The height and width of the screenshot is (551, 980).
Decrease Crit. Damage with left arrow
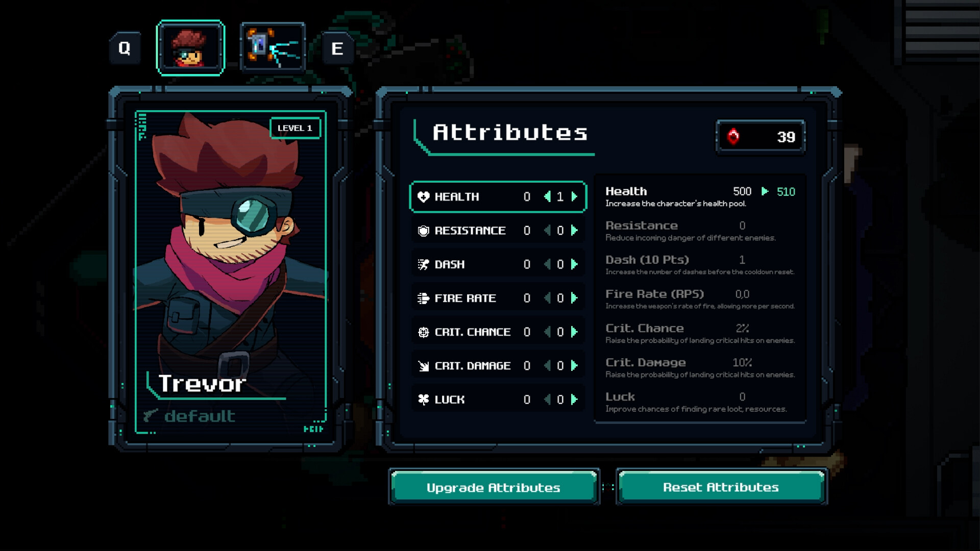547,366
